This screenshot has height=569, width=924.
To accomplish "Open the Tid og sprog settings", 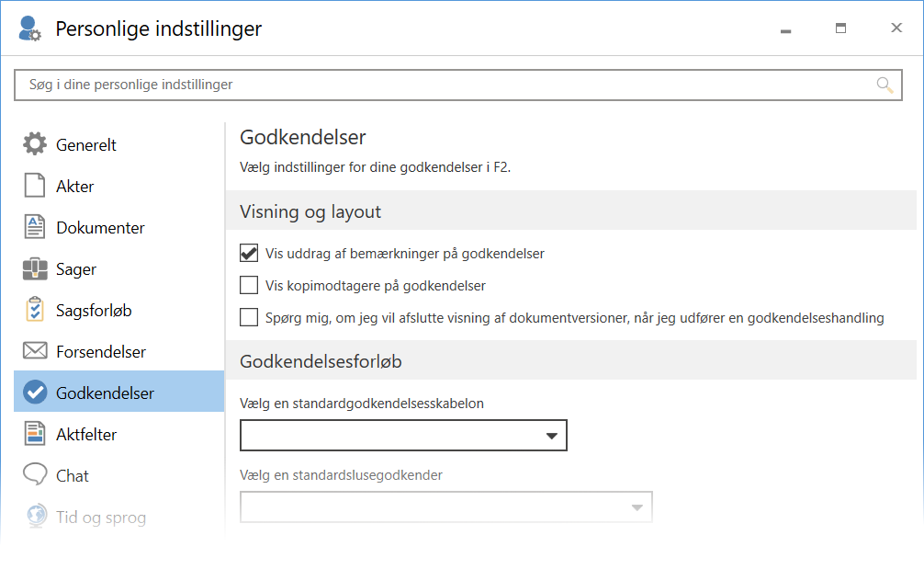I will tap(100, 517).
